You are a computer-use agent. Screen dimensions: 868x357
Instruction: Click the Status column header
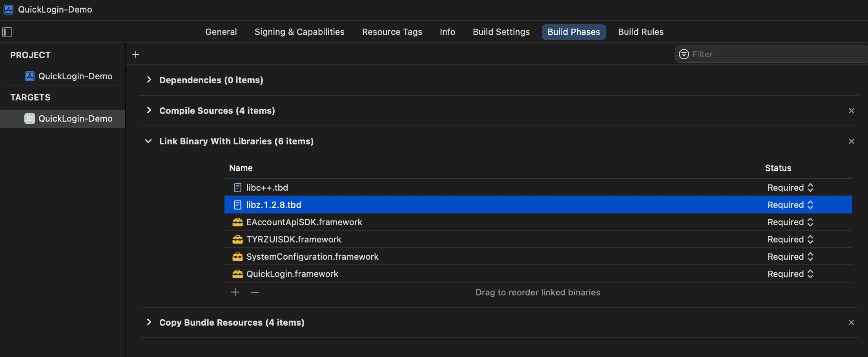point(778,168)
